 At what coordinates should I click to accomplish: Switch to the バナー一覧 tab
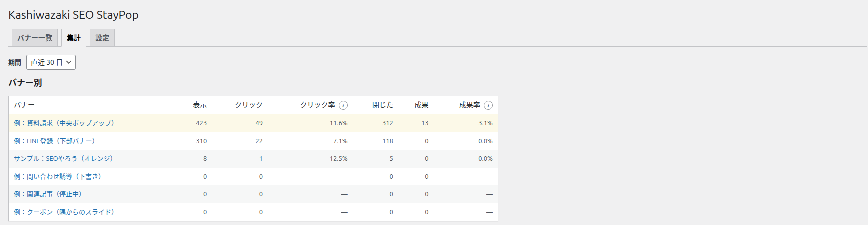tap(35, 38)
